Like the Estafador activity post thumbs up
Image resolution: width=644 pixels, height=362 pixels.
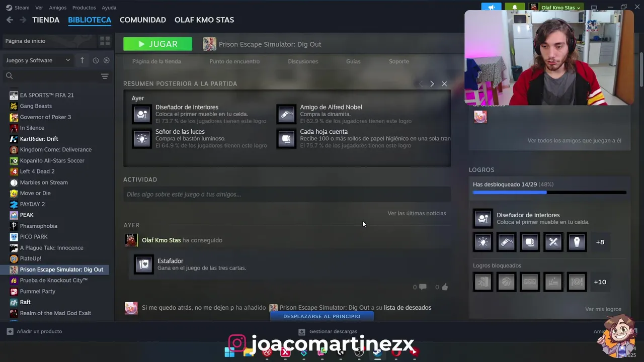point(445,287)
